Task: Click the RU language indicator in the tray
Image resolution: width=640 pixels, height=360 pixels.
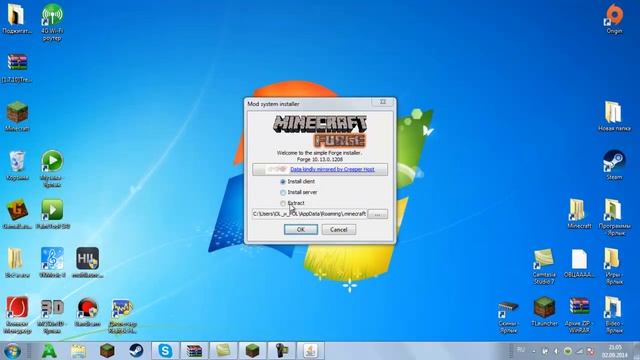Action: (x=521, y=350)
